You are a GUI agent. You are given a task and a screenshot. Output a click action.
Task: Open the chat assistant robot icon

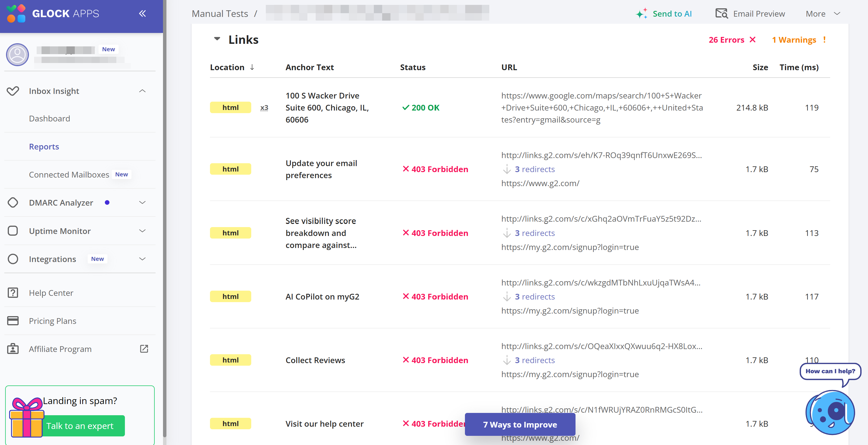[830, 412]
